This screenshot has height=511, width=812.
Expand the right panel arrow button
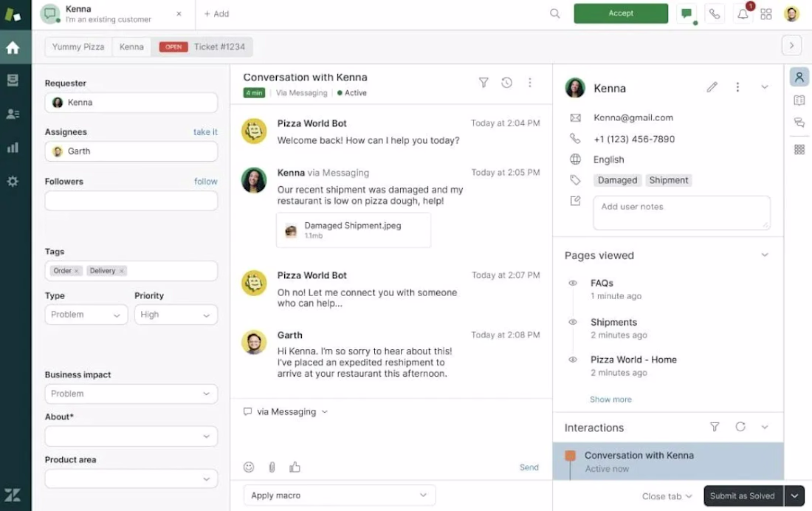pos(791,46)
